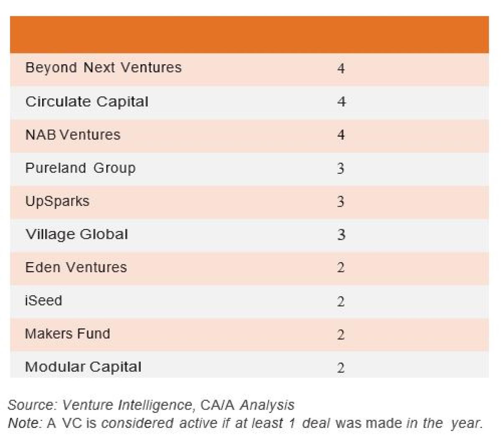Select the Village Global entry

pyautogui.click(x=76, y=234)
